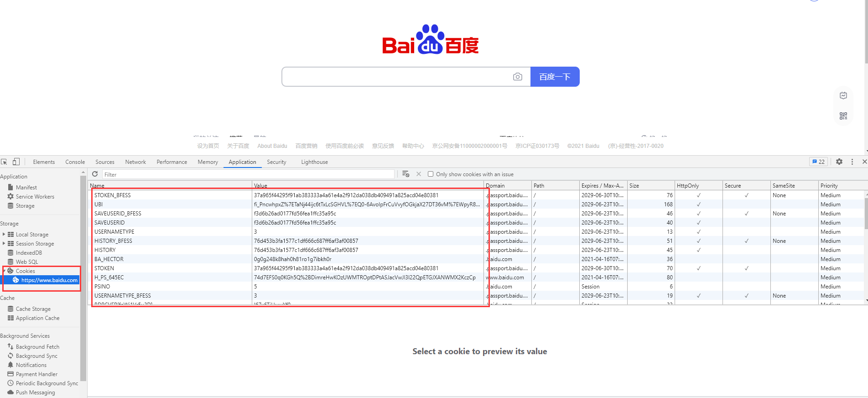
Task: Switch to the Network tab
Action: click(x=135, y=162)
